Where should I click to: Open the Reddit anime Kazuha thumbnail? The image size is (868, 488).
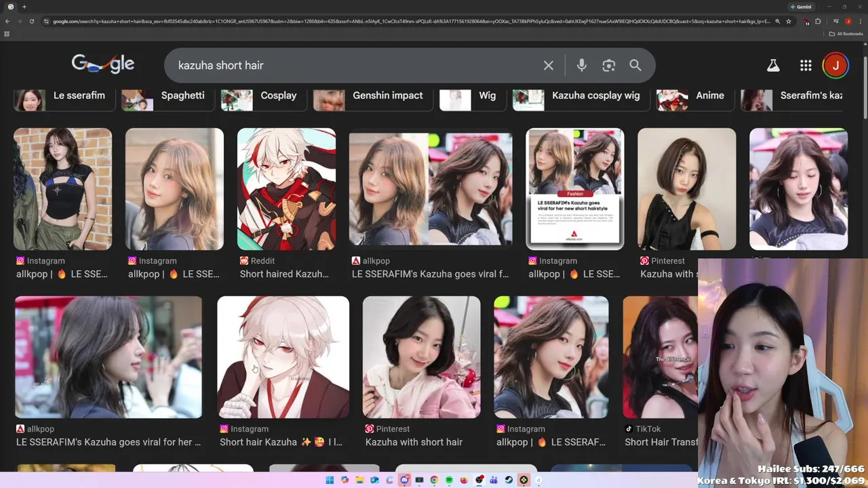click(286, 189)
